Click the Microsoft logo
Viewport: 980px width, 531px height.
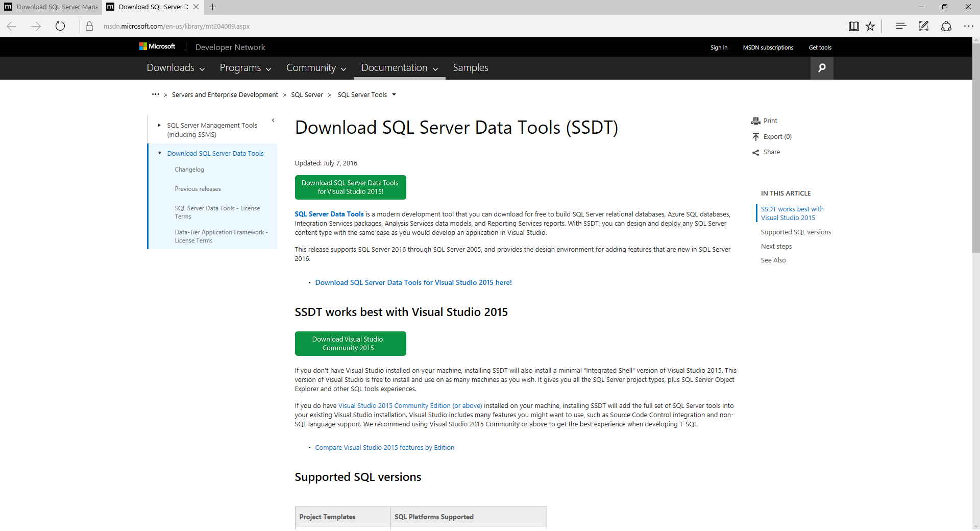coord(157,46)
